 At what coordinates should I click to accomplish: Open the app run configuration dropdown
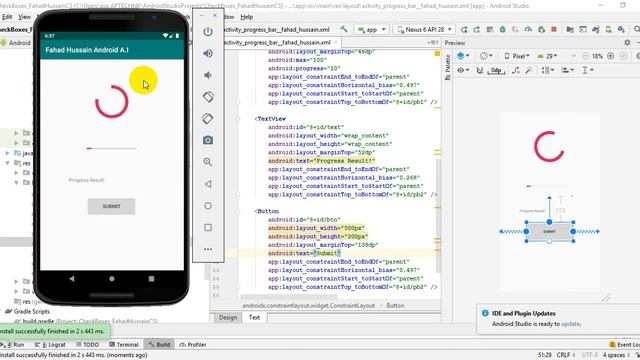tap(371, 29)
